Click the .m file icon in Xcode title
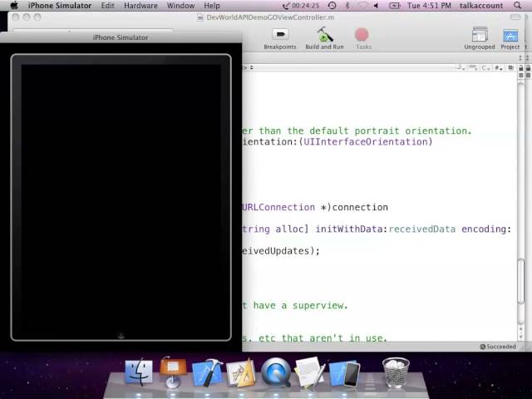The width and height of the screenshot is (532, 399). (x=200, y=17)
